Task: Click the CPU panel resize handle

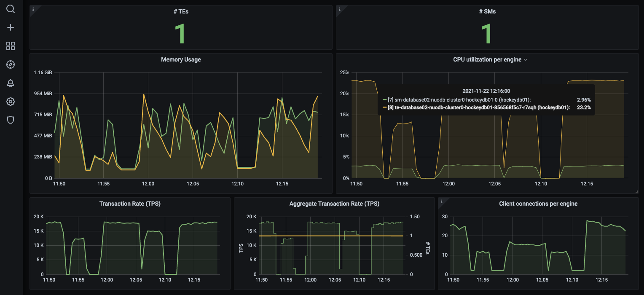Action: (x=636, y=191)
